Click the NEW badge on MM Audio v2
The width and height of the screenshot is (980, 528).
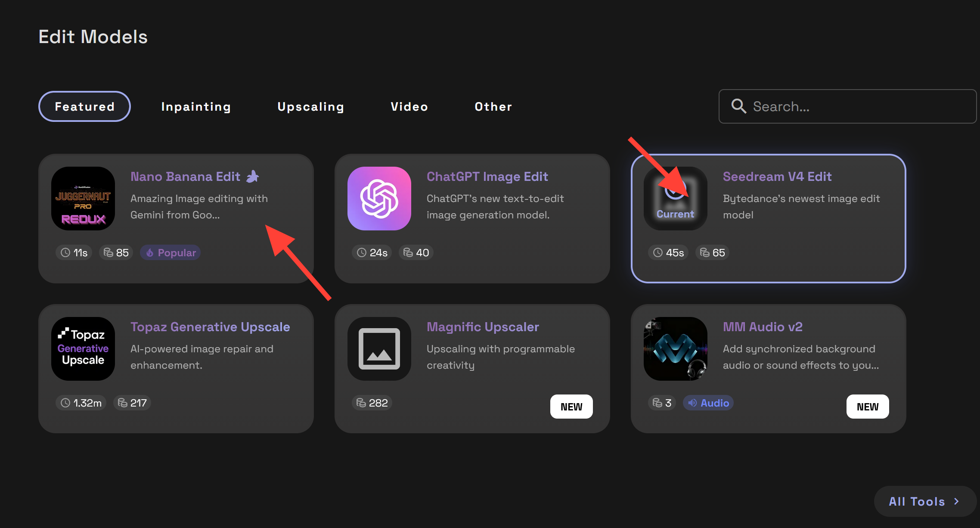pyautogui.click(x=867, y=407)
